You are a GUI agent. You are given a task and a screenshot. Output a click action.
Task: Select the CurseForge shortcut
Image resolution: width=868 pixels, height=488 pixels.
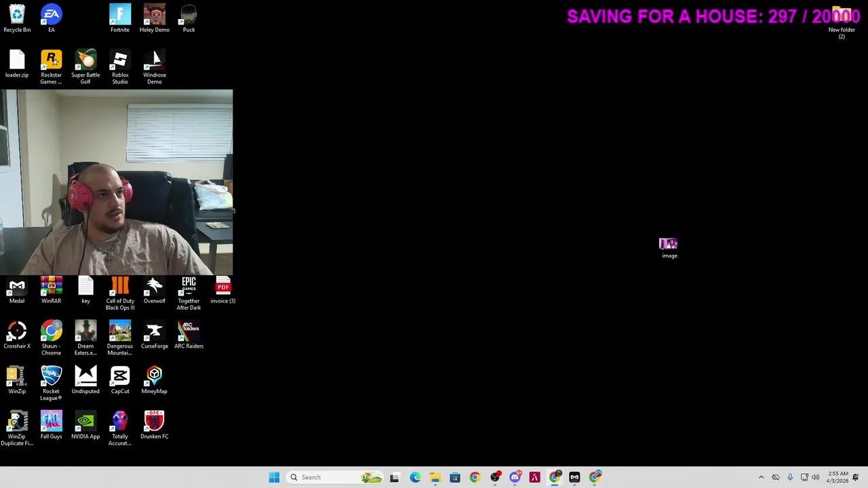tap(155, 335)
